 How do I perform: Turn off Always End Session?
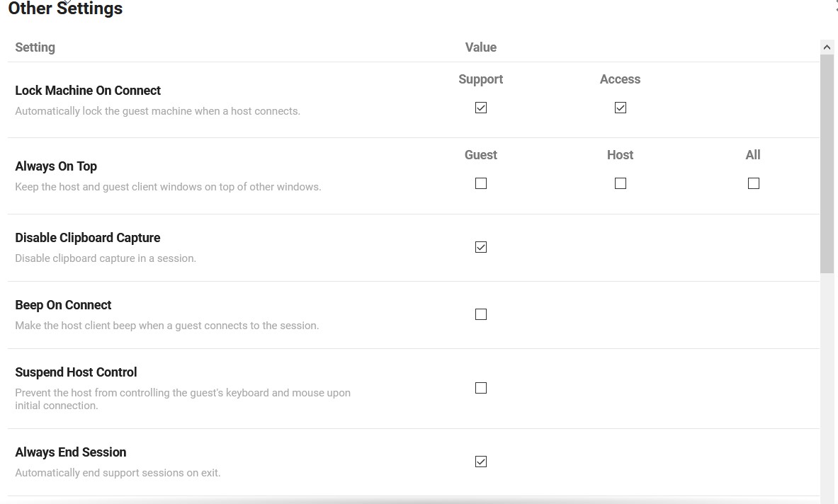(481, 462)
